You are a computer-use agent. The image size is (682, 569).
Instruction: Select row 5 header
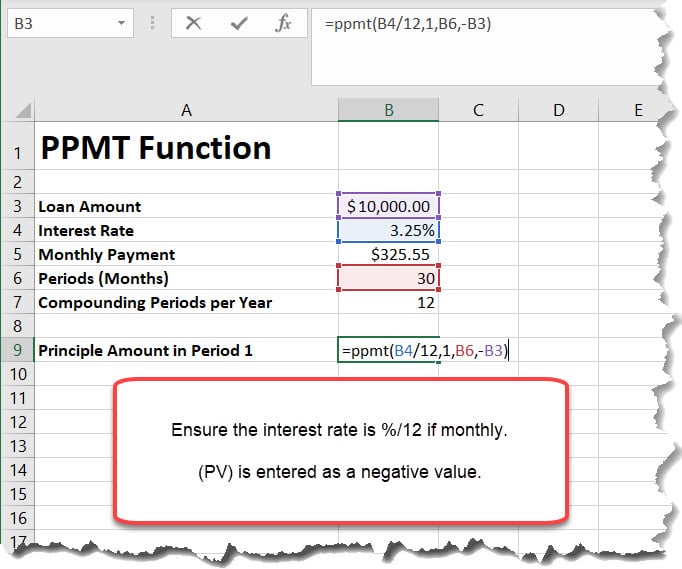coord(18,254)
